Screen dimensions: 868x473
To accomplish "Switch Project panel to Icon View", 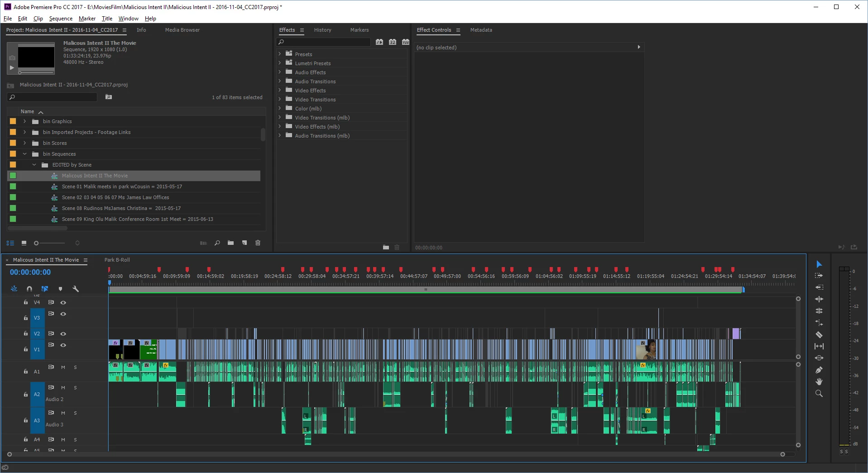I will tap(24, 243).
